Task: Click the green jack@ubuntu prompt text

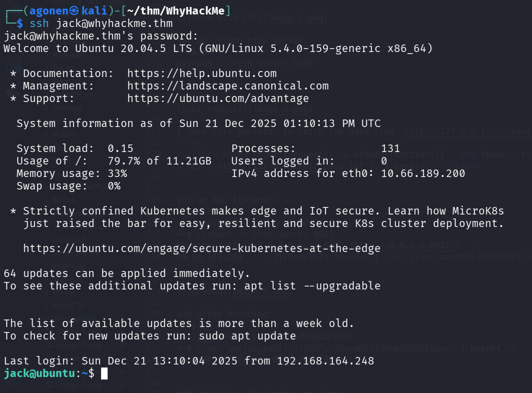Action: (x=42, y=373)
